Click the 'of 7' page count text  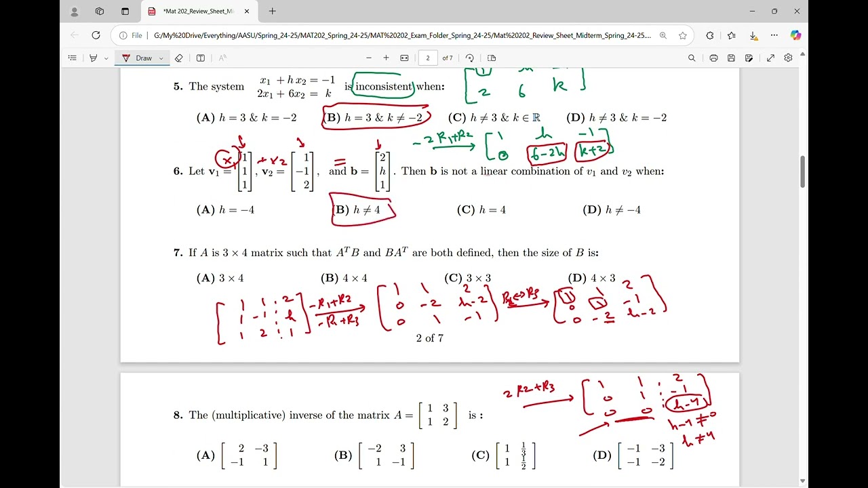[448, 58]
